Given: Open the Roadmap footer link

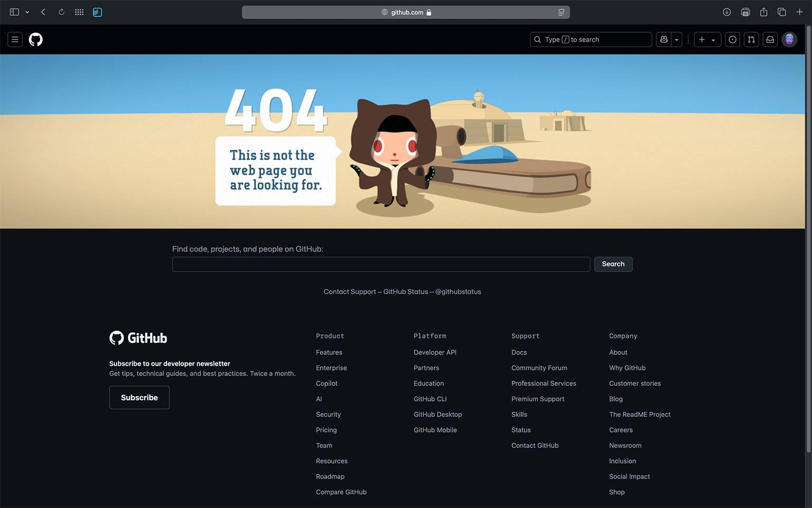Looking at the screenshot, I should click(330, 477).
